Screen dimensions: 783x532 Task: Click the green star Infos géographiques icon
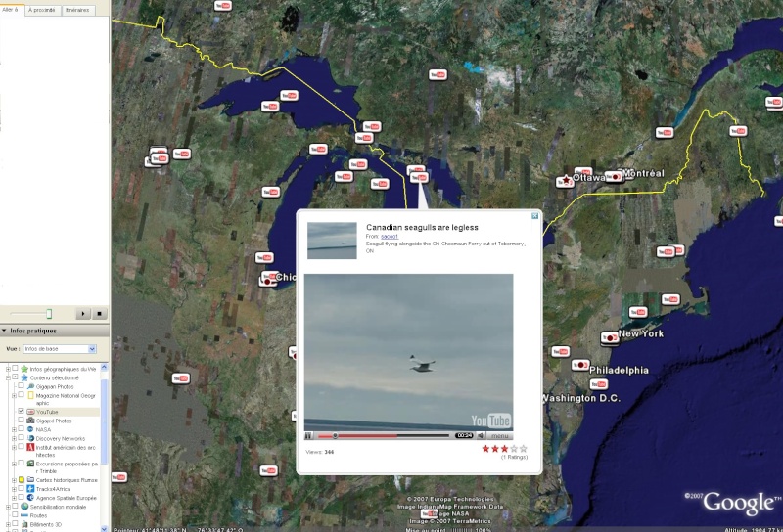tap(24, 369)
